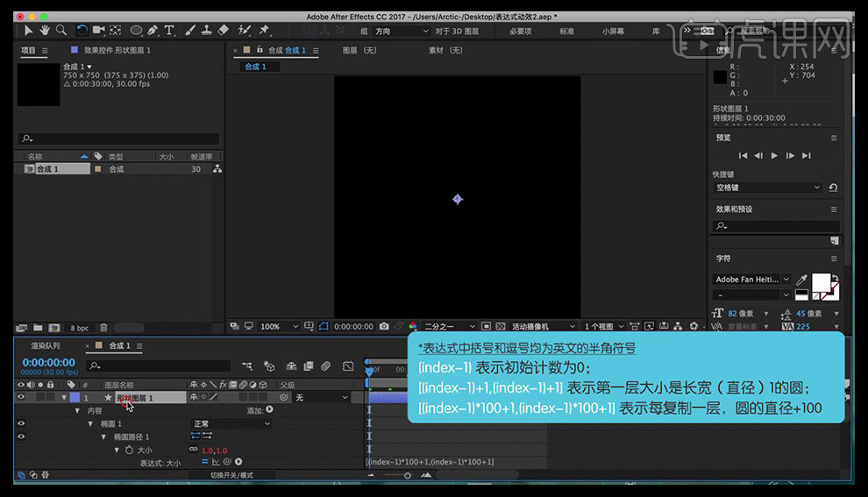The width and height of the screenshot is (868, 497).
Task: Collapse shape layer 1 disclosure triangle
Action: pyautogui.click(x=64, y=397)
